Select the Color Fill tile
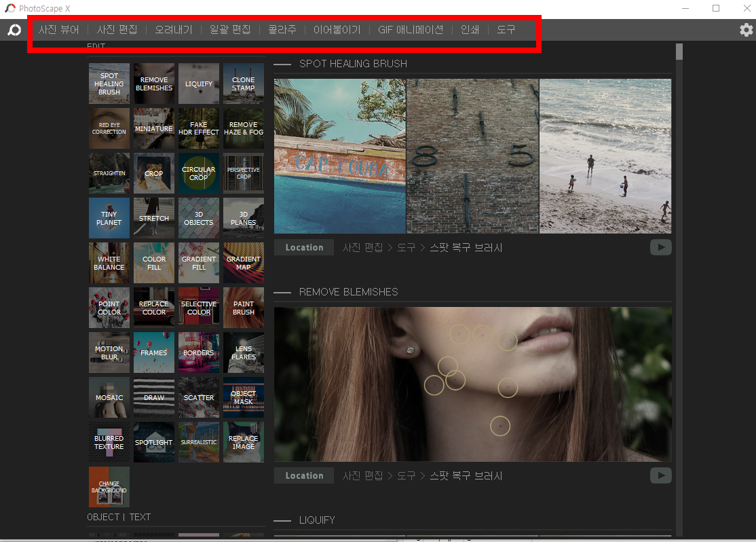This screenshot has height=542, width=756. pyautogui.click(x=154, y=263)
